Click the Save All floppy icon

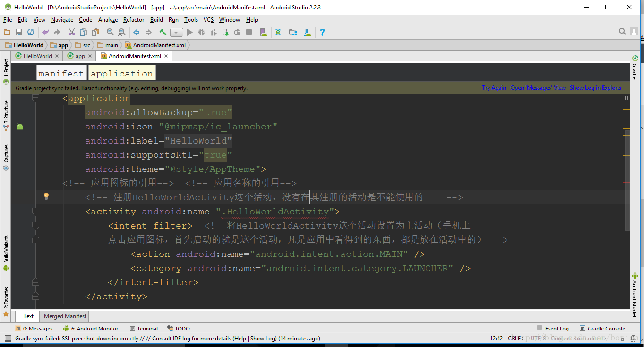pyautogui.click(x=19, y=32)
